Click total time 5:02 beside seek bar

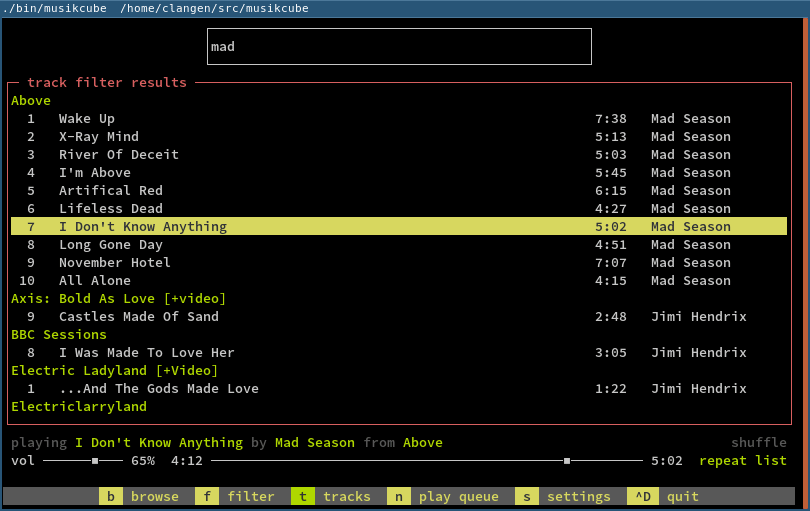[x=666, y=461]
